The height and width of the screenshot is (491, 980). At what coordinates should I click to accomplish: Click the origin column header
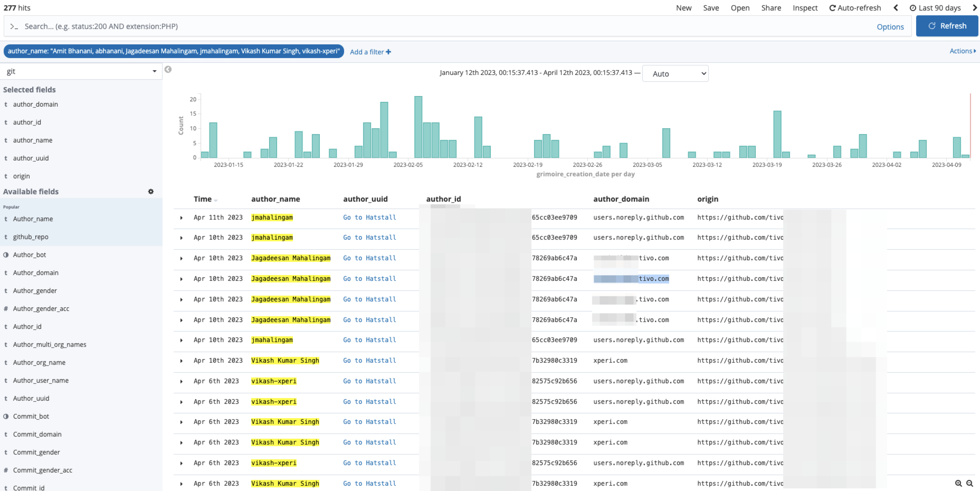[708, 199]
